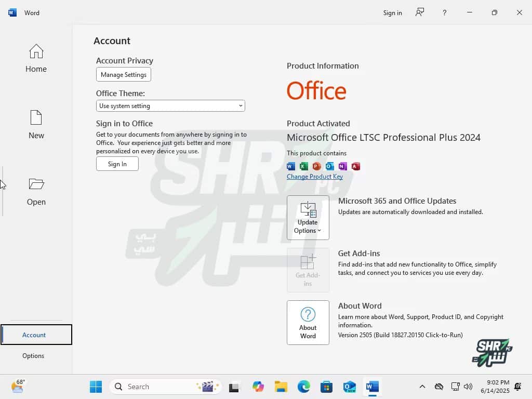Open the Windows Start menu
This screenshot has height=399, width=532.
(x=96, y=387)
